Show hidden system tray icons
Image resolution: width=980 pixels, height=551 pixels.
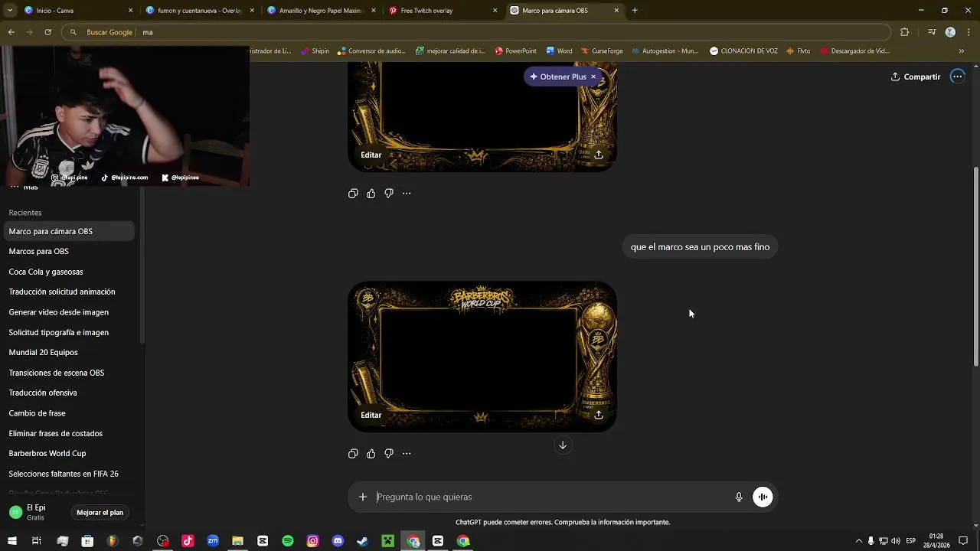click(858, 541)
